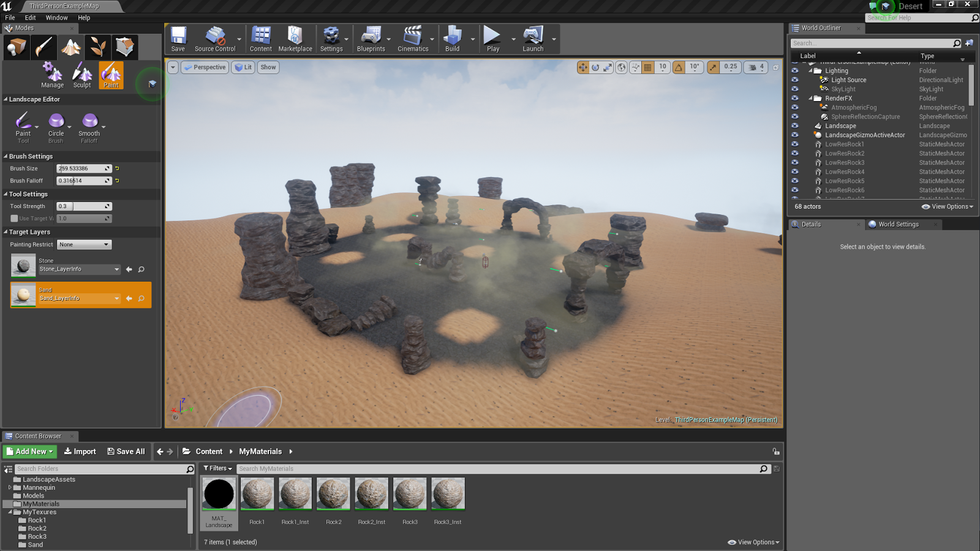Click the Lit view mode button

coord(243,67)
